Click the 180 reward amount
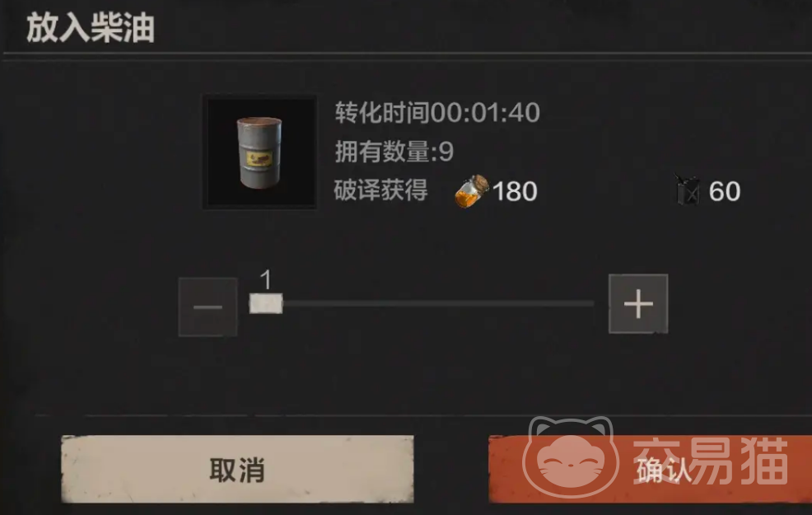 [515, 191]
